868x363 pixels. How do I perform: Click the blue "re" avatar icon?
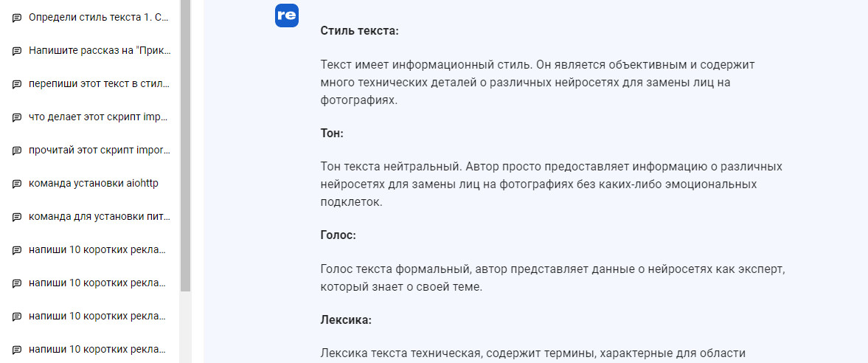(286, 16)
